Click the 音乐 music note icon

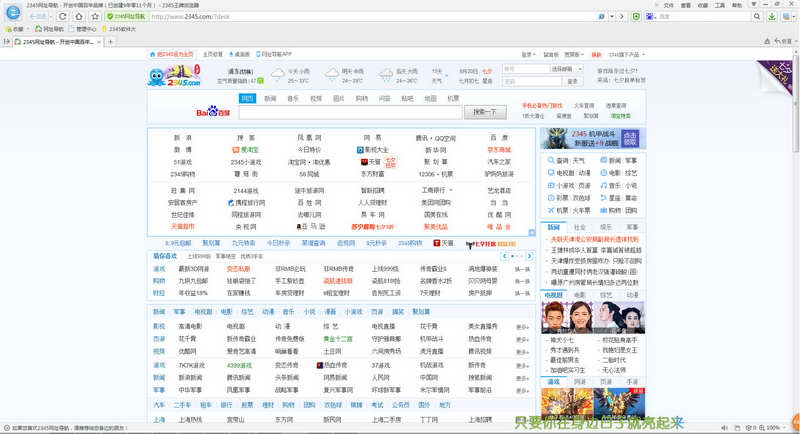click(604, 185)
